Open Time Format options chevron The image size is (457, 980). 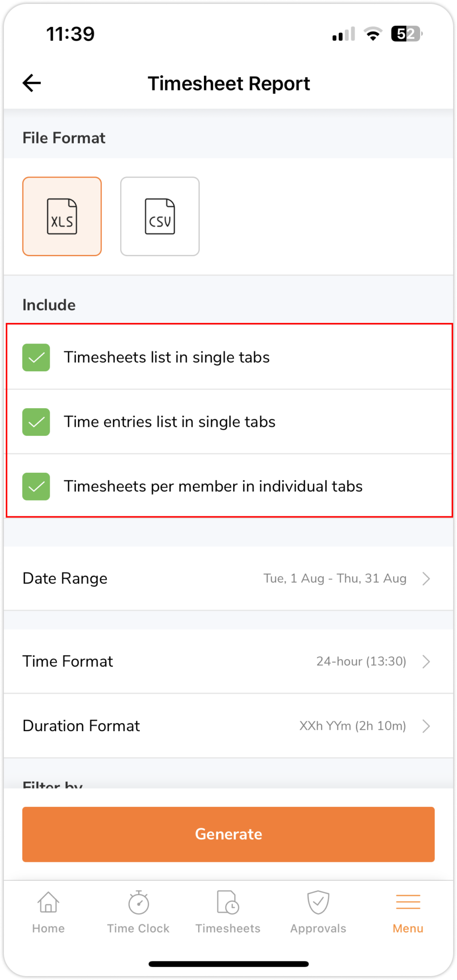(426, 661)
